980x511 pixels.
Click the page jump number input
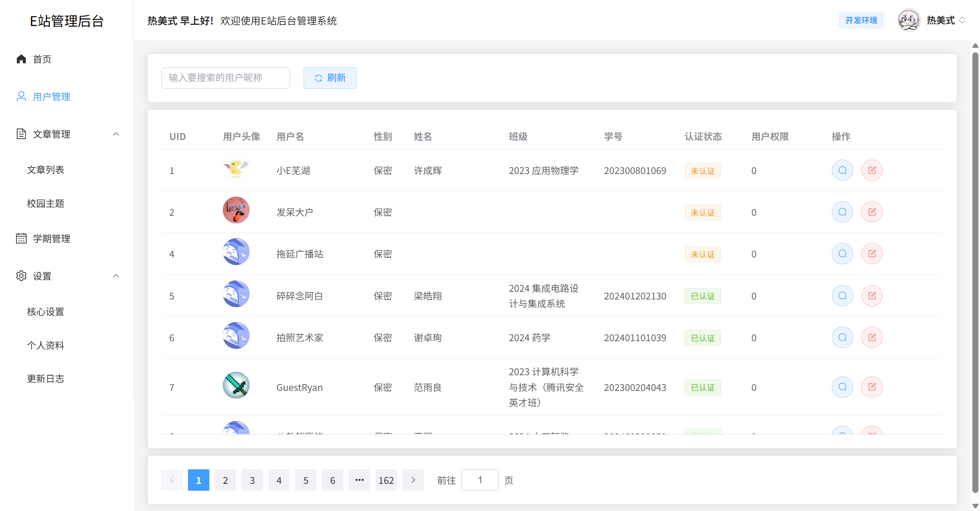[480, 480]
